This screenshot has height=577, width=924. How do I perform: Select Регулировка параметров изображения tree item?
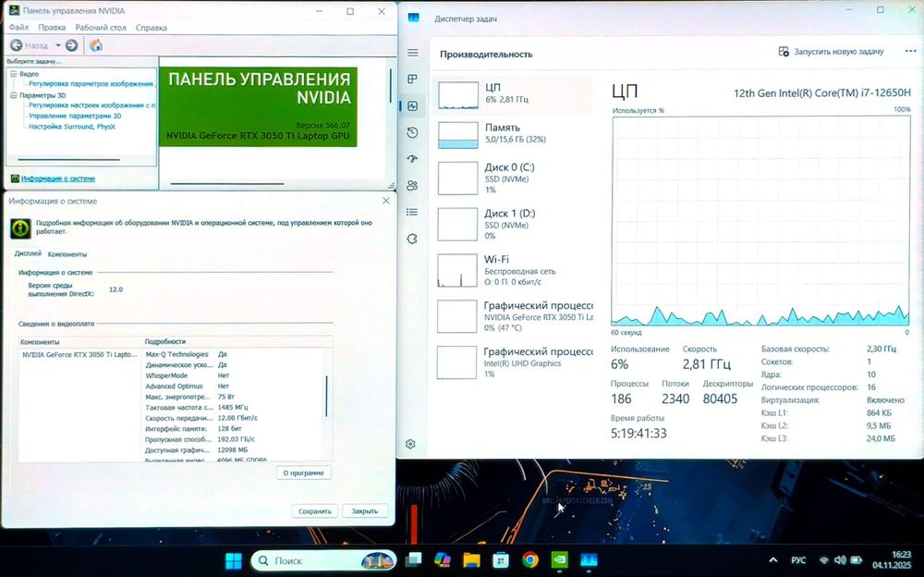[91, 84]
